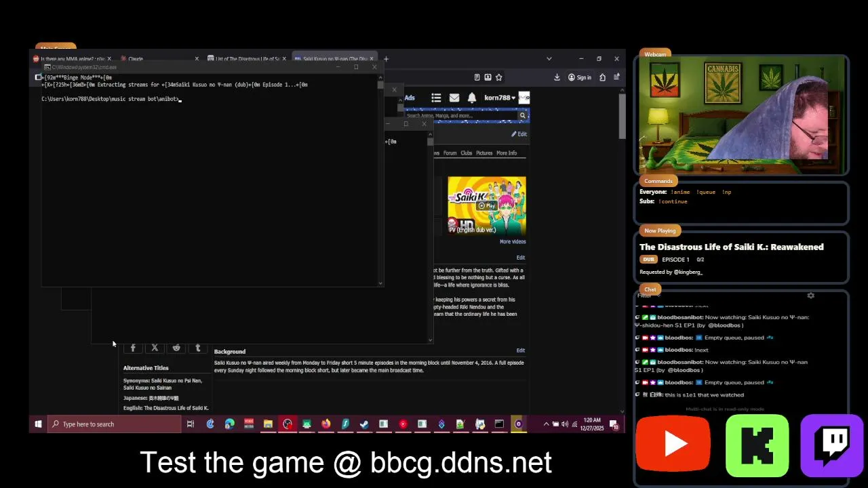Open Firefox downloads arrow icon
This screenshot has width=868, height=488.
click(557, 77)
